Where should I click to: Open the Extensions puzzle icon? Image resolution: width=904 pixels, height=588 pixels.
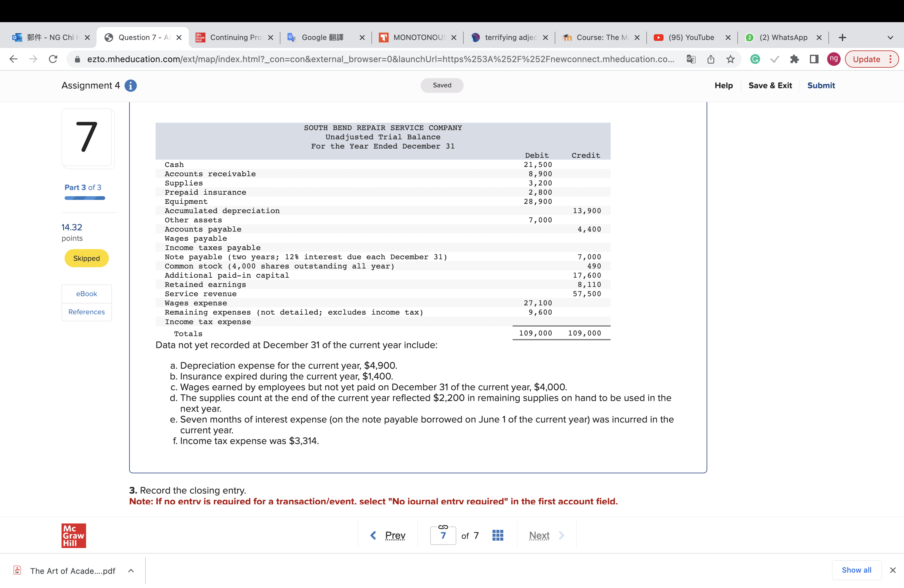(794, 59)
